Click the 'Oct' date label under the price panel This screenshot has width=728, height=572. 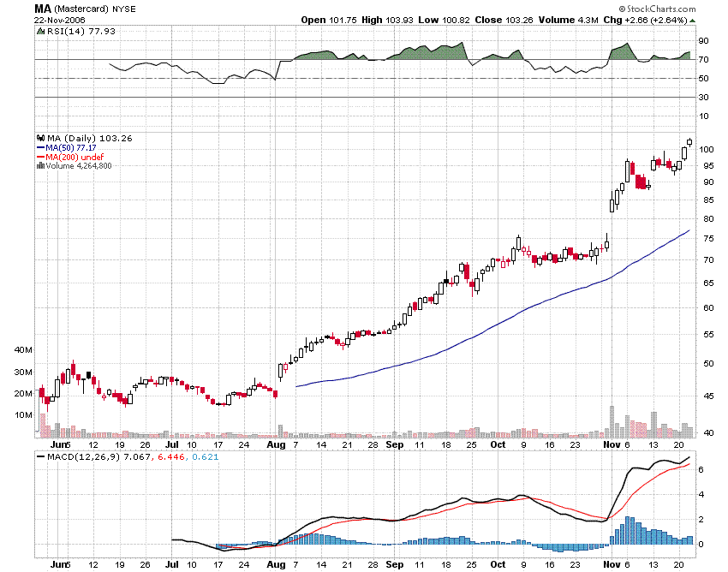(498, 444)
